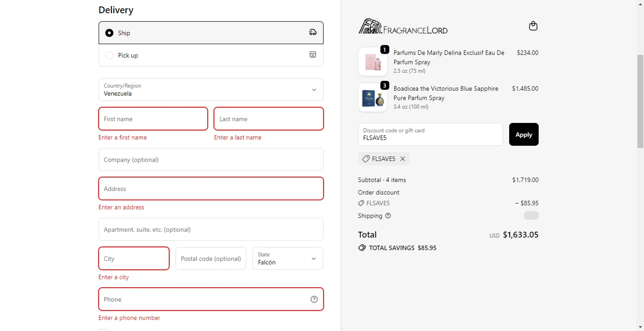Click the Delivery heading
Screen dimensions: 644x331
(116, 10)
